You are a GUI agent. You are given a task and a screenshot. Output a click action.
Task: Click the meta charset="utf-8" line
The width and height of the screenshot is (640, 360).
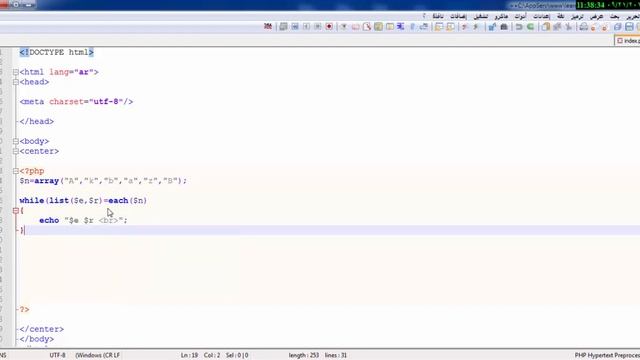point(76,102)
